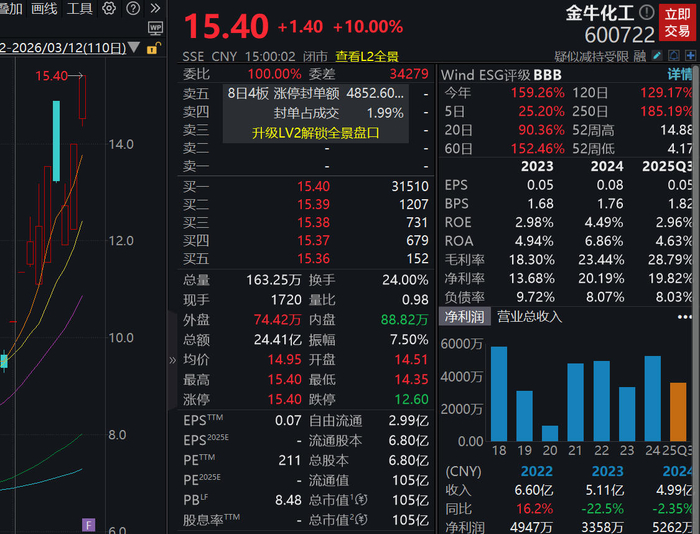Screen dimensions: 700x534
Task: Open the date range dropdown triangle
Action: [133, 47]
